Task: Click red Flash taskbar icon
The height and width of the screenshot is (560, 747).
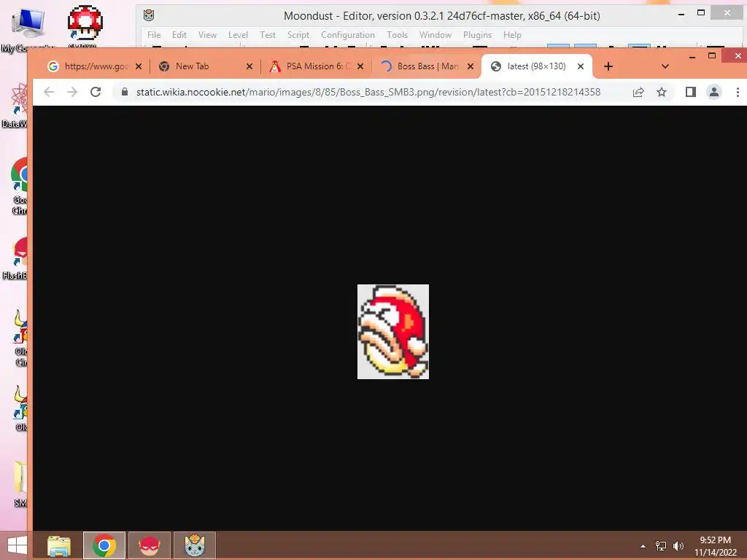Action: pyautogui.click(x=150, y=545)
